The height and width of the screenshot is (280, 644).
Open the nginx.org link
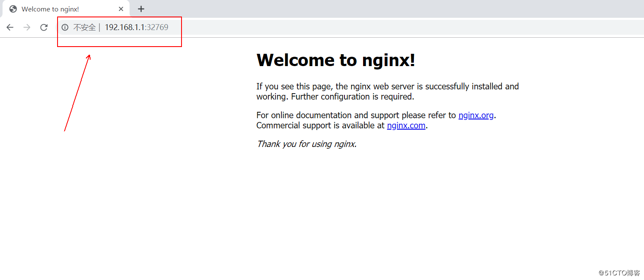click(476, 115)
